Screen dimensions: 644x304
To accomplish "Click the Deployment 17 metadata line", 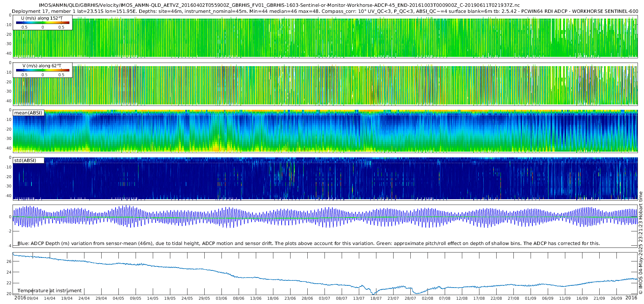I will tap(325, 11).
